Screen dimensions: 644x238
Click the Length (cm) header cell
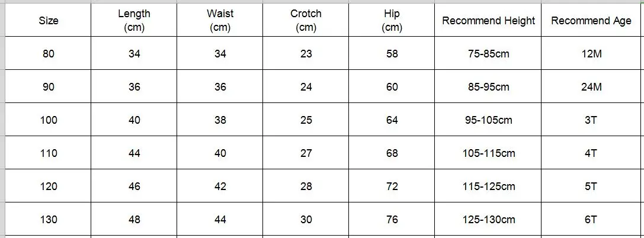point(134,20)
